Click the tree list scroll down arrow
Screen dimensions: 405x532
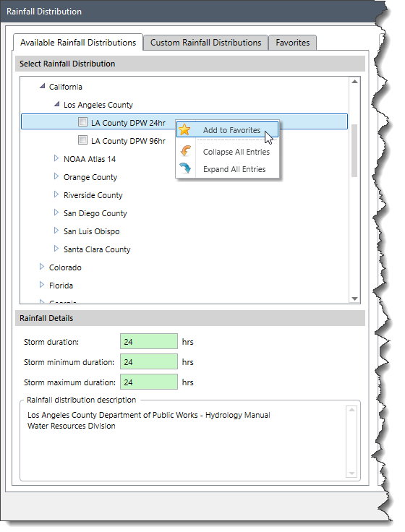coord(355,299)
